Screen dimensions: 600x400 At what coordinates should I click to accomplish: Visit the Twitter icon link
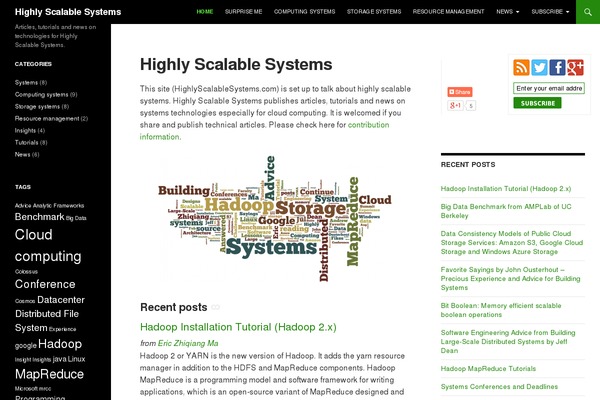click(539, 67)
